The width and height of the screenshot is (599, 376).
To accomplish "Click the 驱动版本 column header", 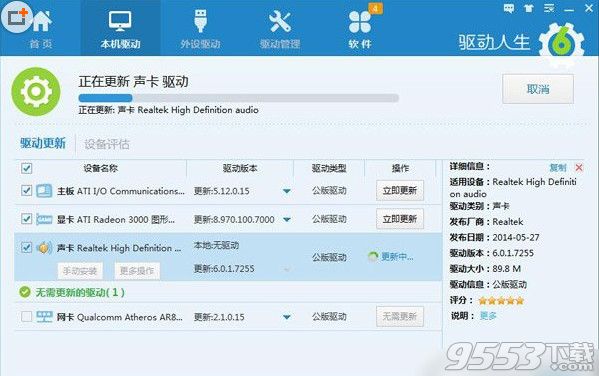I will [240, 168].
